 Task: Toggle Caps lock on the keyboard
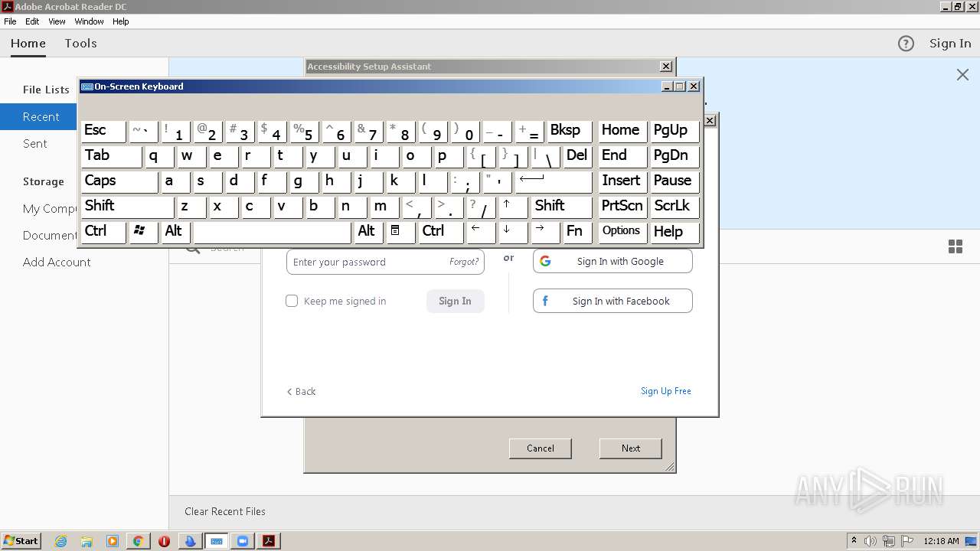click(119, 181)
